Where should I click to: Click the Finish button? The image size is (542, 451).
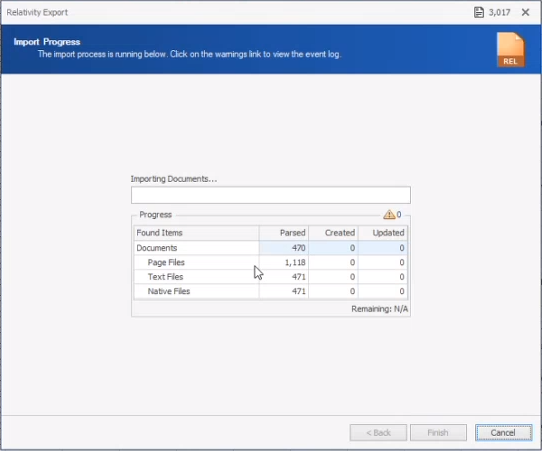pos(438,433)
